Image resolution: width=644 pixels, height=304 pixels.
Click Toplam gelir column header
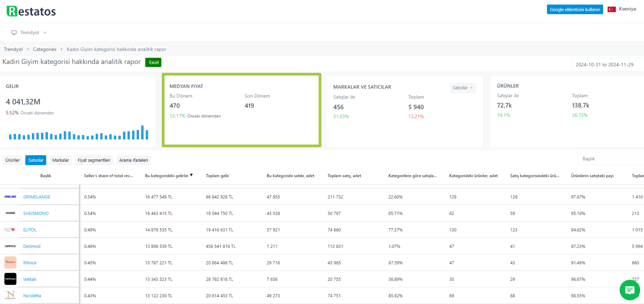click(217, 176)
